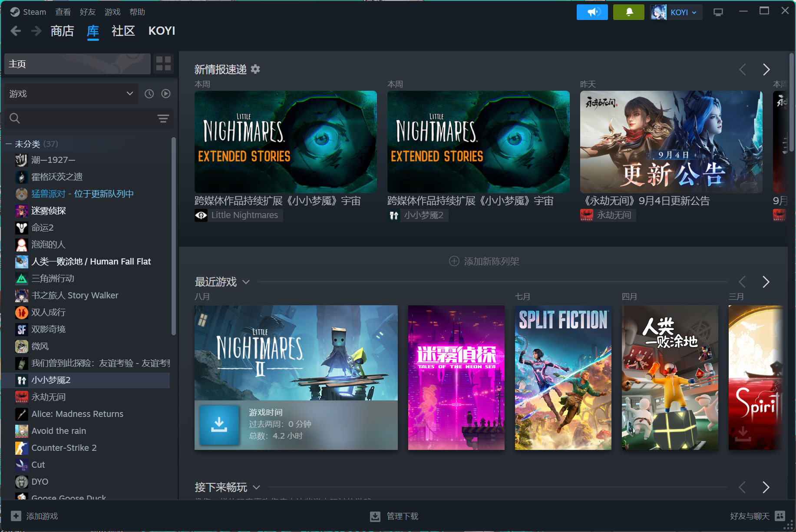Switch to grid view beside the home search

164,63
